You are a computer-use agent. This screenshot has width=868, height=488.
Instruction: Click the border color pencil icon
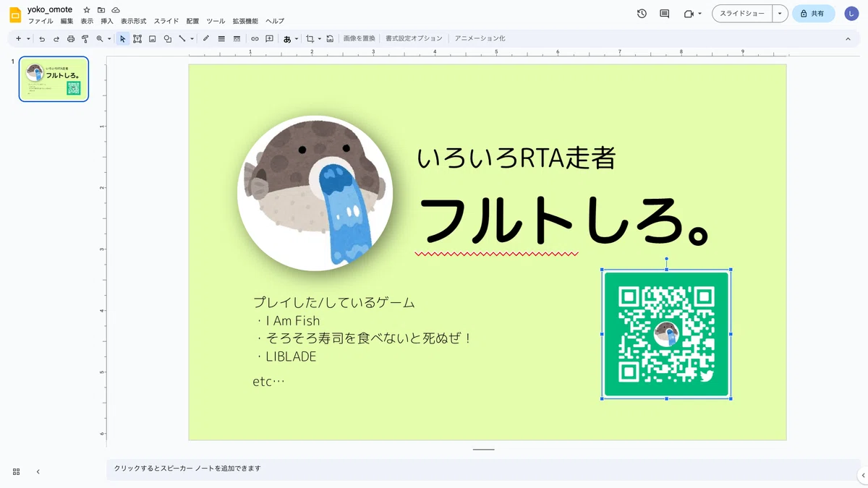[x=206, y=38]
